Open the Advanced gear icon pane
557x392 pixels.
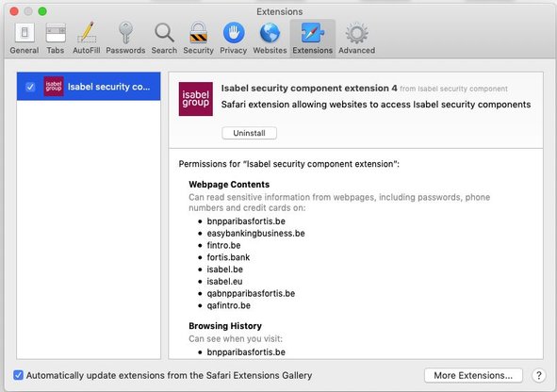pos(356,39)
